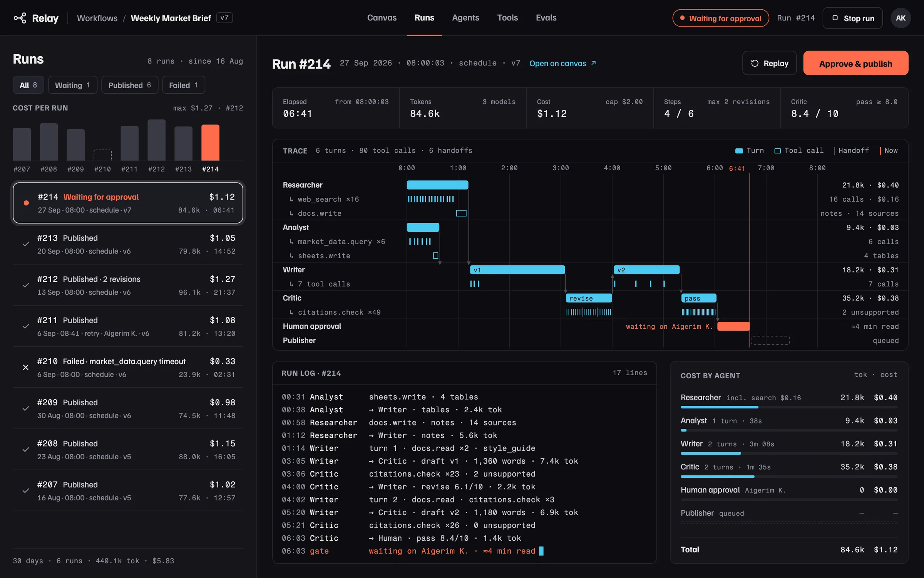This screenshot has width=924, height=578.
Task: Click the checkmark icon for run #209
Action: (x=26, y=408)
